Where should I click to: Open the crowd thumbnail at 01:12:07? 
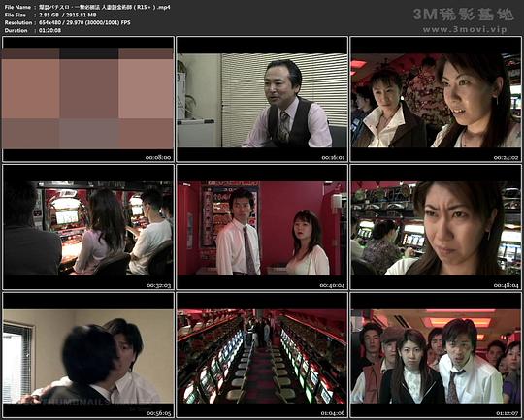click(436, 355)
